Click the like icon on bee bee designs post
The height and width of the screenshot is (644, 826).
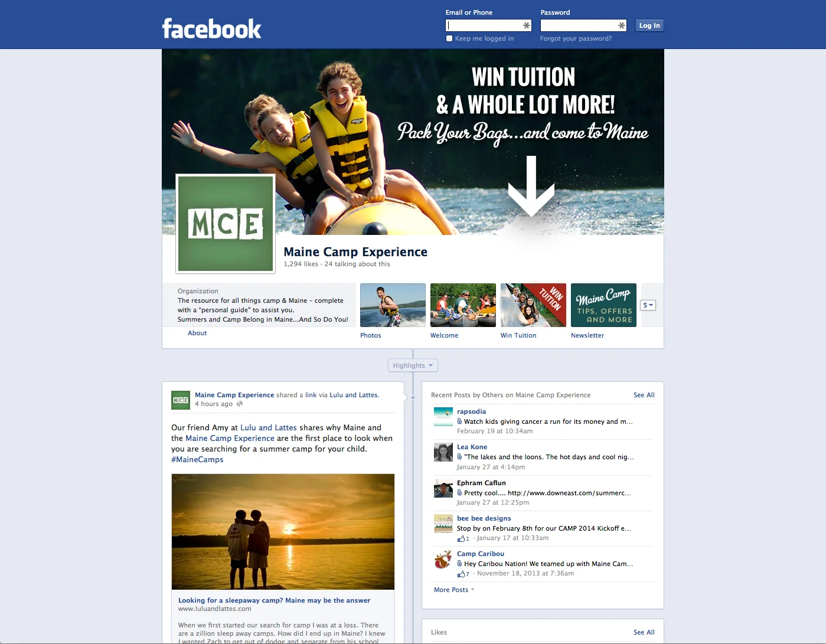(461, 538)
